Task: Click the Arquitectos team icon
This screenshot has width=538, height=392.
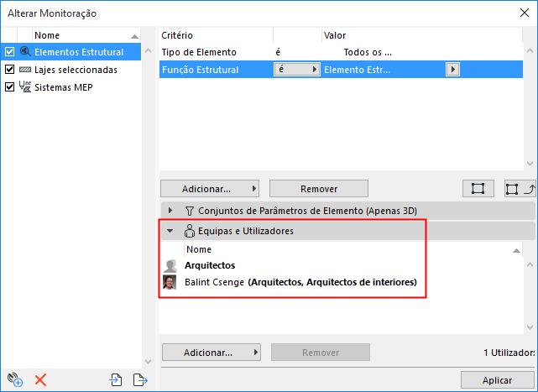Action: pyautogui.click(x=169, y=265)
